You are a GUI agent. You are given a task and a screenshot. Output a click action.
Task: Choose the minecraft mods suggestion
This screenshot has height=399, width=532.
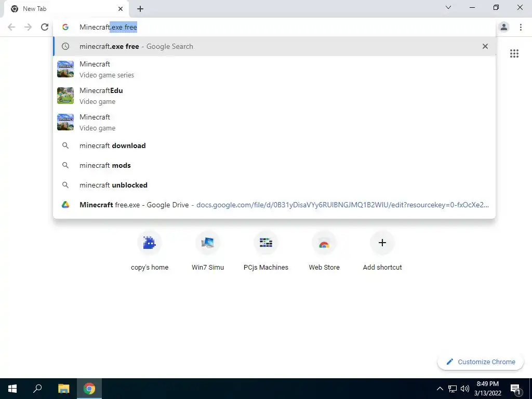[274, 165]
